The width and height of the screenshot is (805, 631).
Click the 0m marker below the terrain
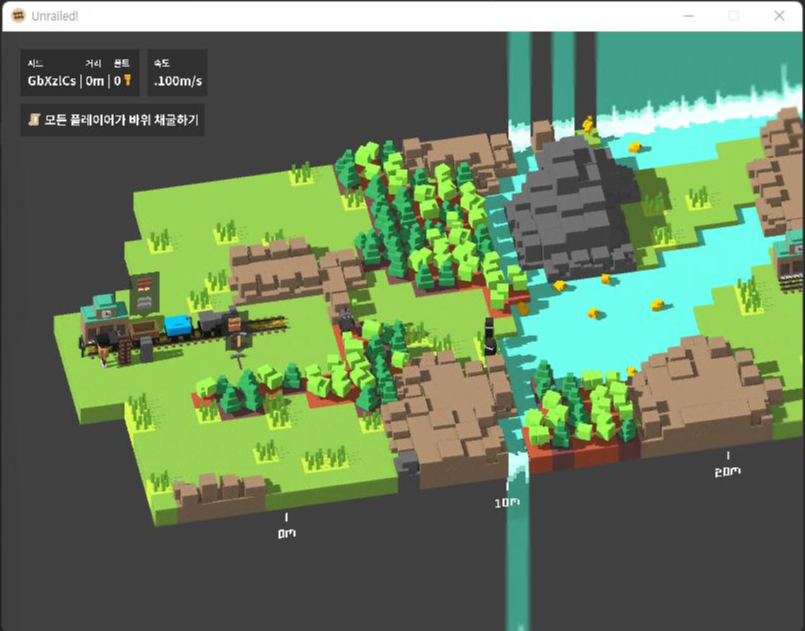point(286,533)
